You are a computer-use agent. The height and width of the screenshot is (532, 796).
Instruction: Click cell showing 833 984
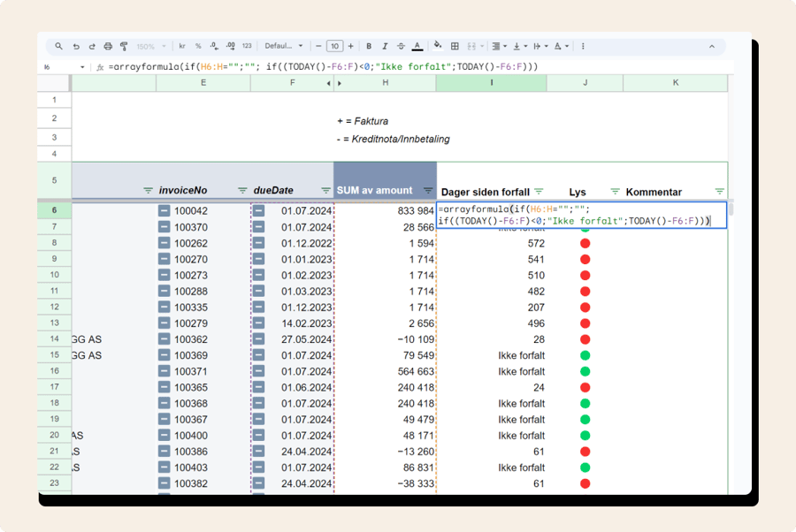386,210
